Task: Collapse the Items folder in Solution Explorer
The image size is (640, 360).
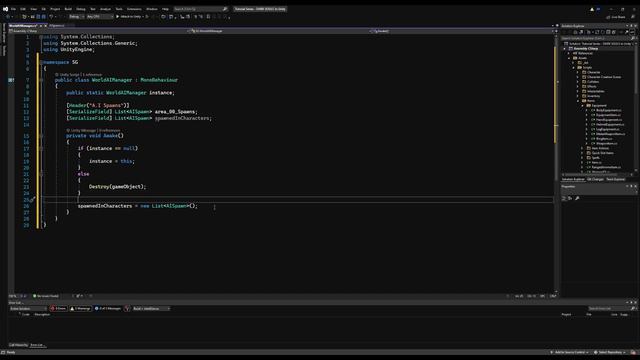Action: pos(578,101)
